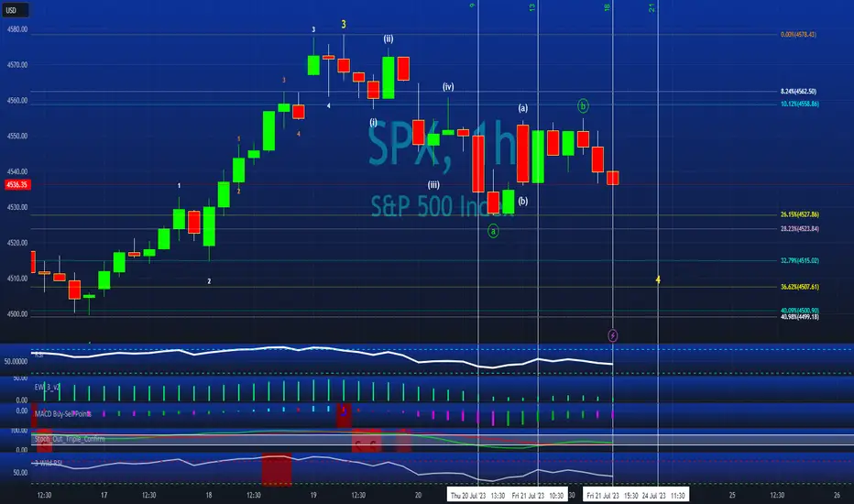This screenshot has width=854, height=504.
Task: Click the '24 Jul '23 11:30' date tag
Action: click(663, 495)
